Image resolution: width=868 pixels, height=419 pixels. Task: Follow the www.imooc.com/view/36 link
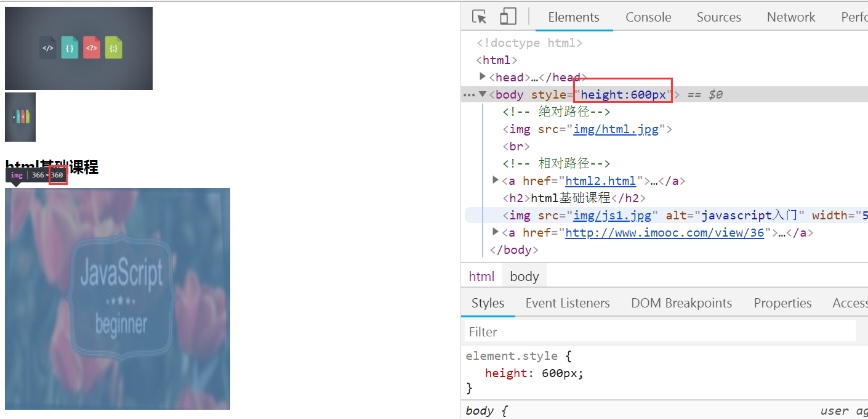pyautogui.click(x=665, y=233)
